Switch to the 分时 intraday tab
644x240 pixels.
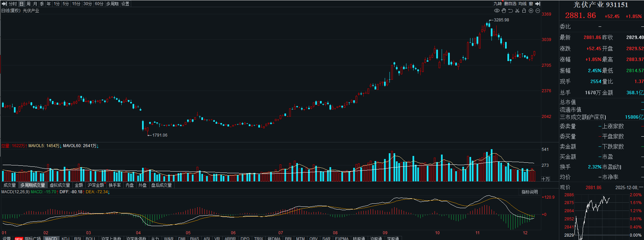pyautogui.click(x=13, y=4)
